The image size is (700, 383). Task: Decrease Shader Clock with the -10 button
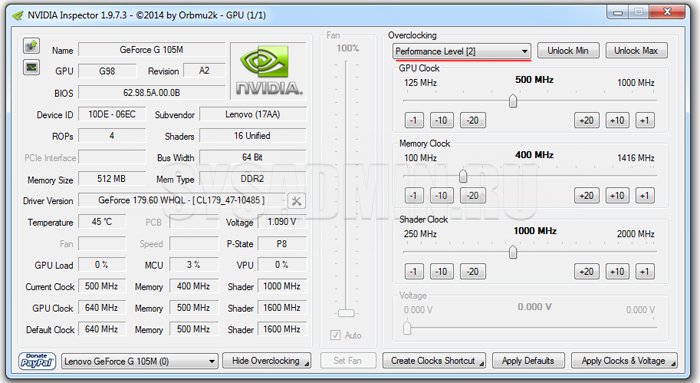(x=441, y=271)
